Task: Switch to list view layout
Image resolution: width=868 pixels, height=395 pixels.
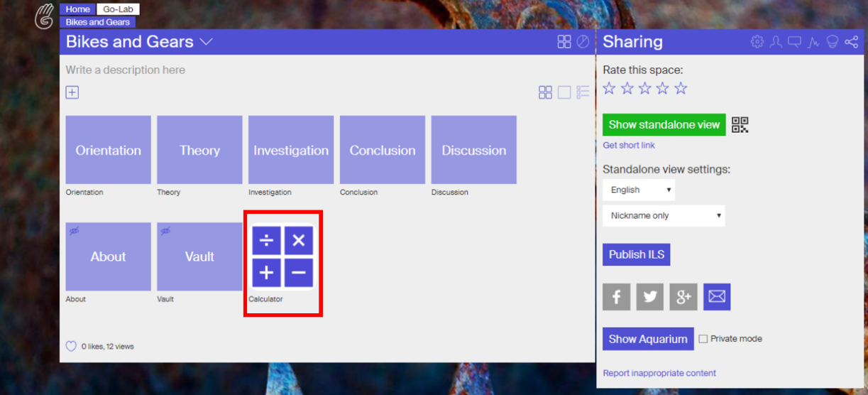Action: 583,92
